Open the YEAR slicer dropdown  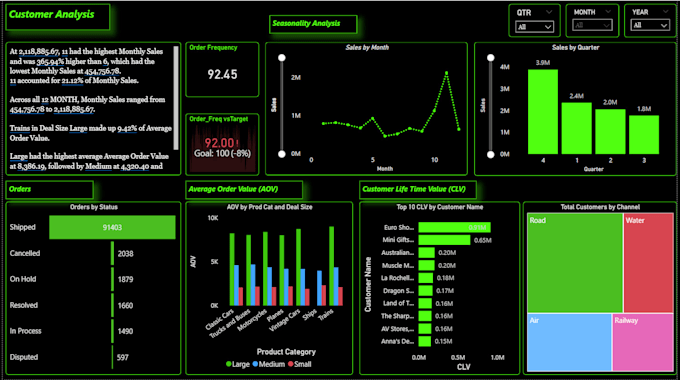point(650,26)
